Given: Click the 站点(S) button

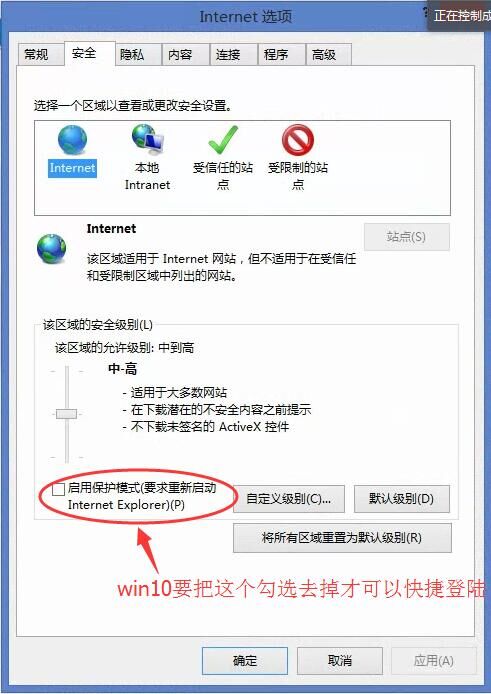Looking at the screenshot, I should pos(406,237).
